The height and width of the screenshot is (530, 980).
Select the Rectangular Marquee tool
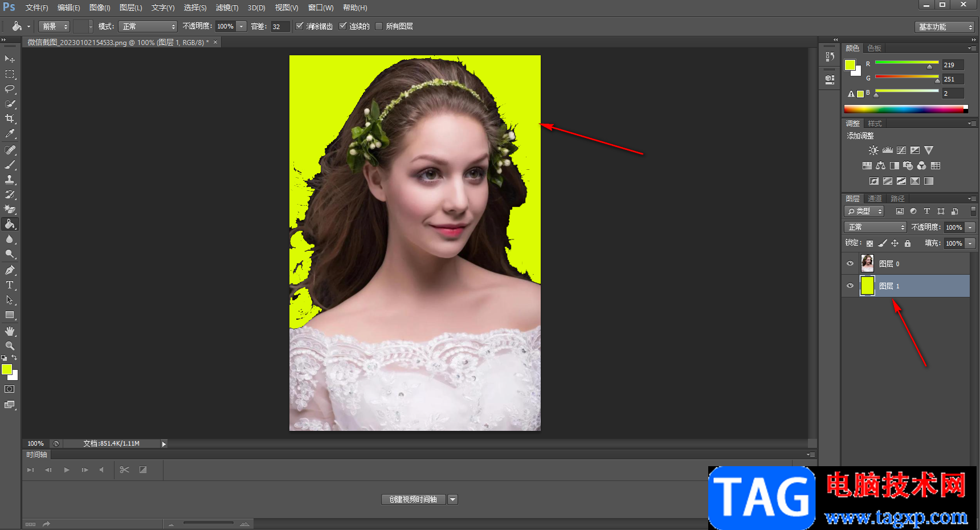[x=10, y=74]
